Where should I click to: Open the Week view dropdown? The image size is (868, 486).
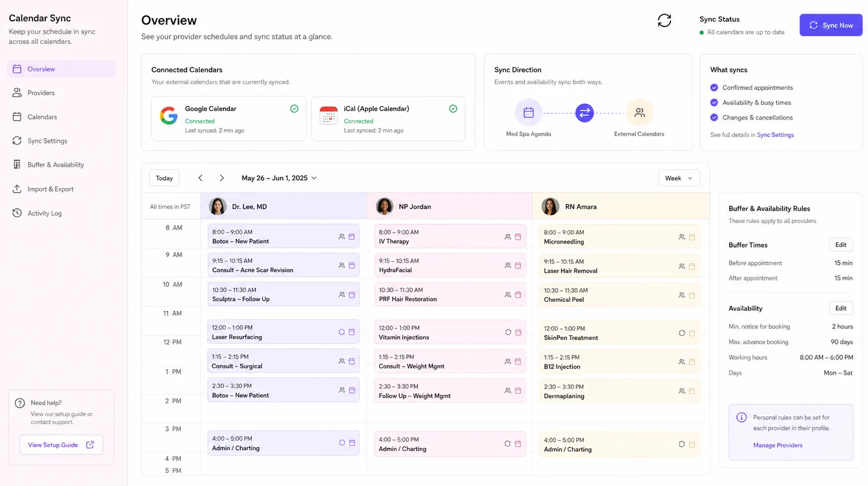point(679,178)
